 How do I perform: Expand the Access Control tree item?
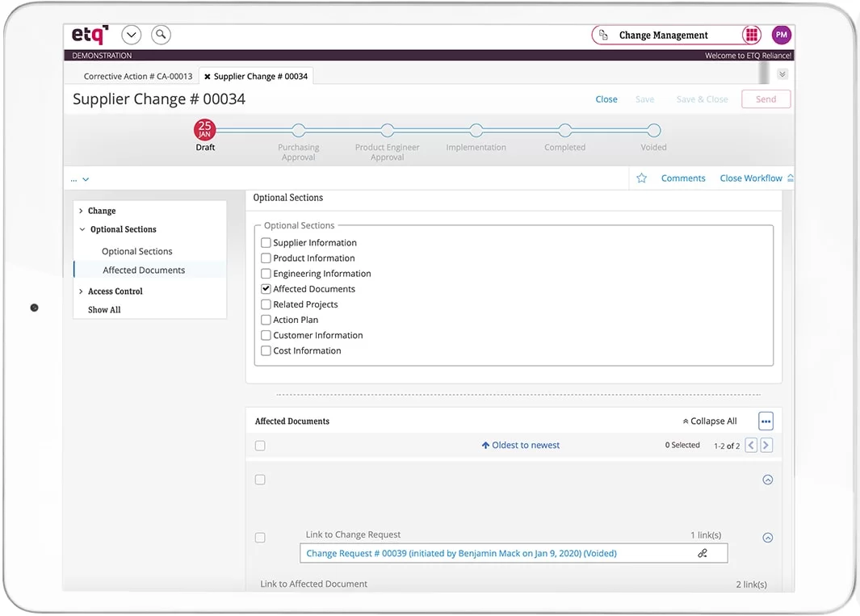coord(81,291)
